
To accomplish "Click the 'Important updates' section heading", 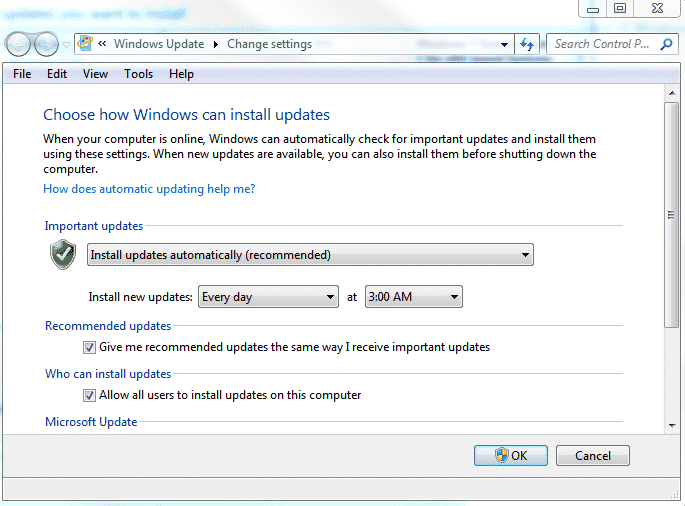I will (x=94, y=226).
